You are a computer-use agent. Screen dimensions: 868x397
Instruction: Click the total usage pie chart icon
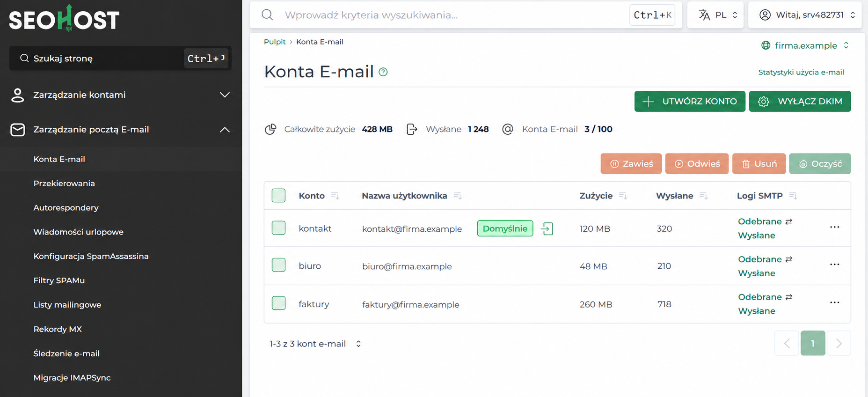270,129
